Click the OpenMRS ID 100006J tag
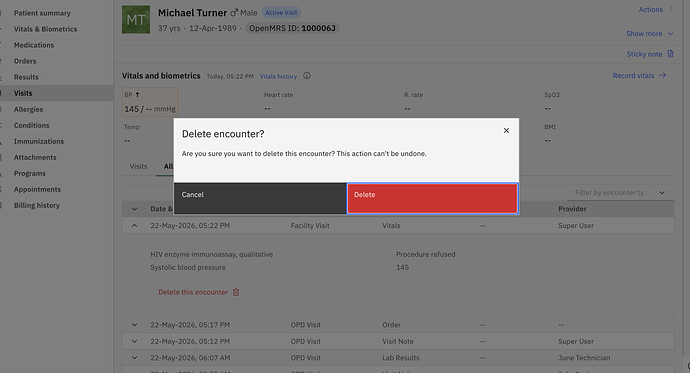This screenshot has height=373, width=690. pyautogui.click(x=292, y=29)
